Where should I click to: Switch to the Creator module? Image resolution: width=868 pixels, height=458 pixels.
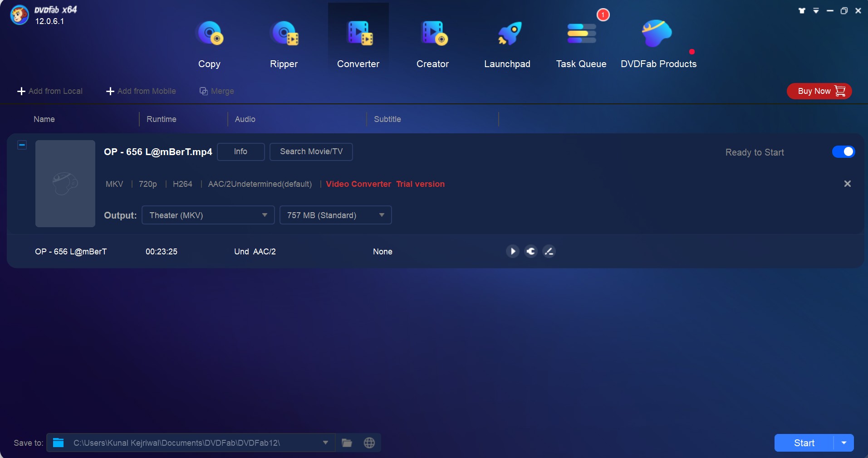click(432, 43)
